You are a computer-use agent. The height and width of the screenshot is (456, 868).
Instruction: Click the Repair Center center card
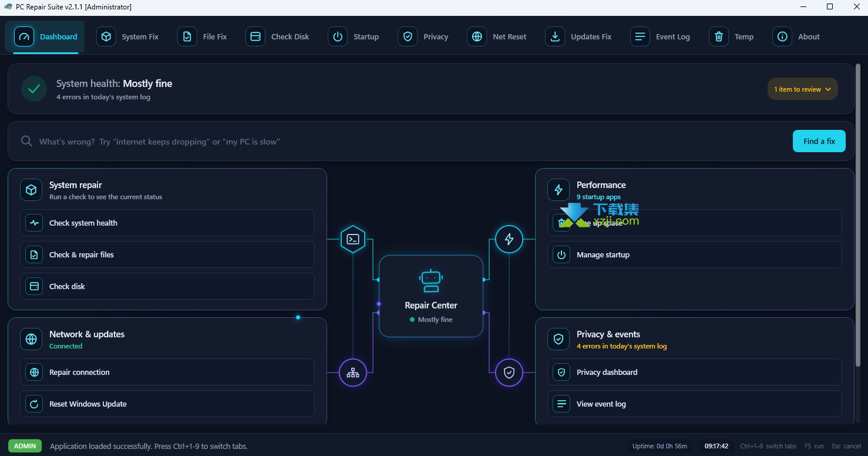point(431,296)
